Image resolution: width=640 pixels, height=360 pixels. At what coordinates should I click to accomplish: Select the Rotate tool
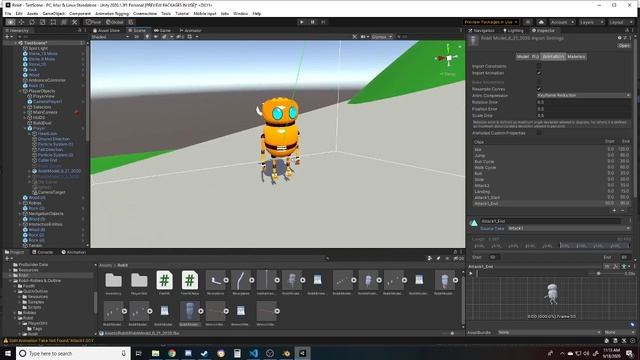click(32, 22)
